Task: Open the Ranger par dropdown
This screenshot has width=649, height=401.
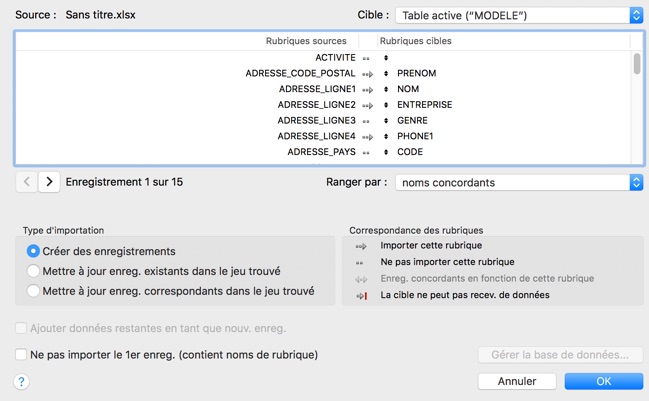Action: [x=519, y=183]
